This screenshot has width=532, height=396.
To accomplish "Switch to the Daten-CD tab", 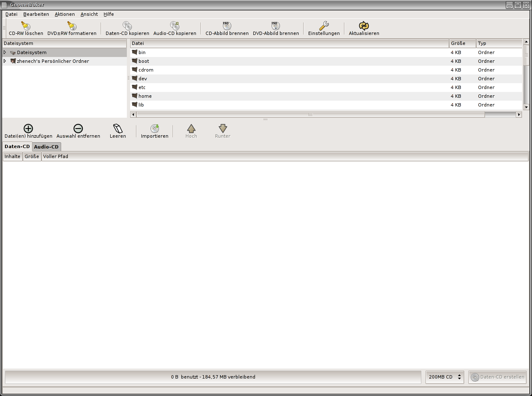I will click(17, 146).
